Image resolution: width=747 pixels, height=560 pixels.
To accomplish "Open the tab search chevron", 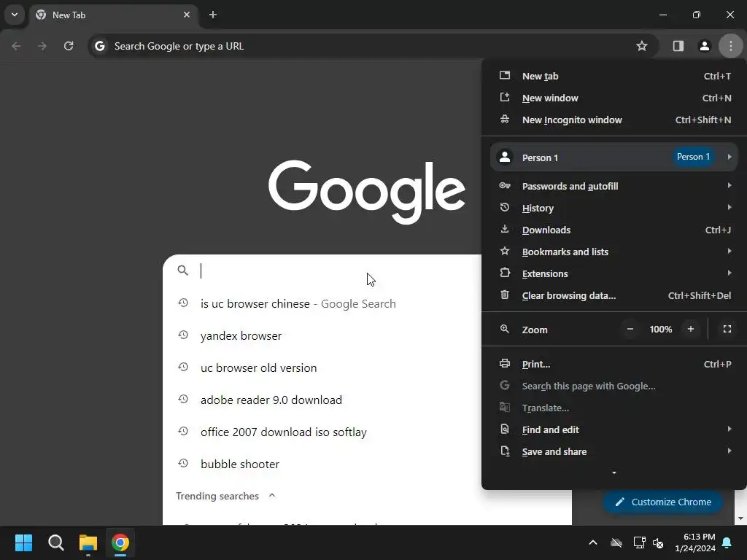I will pyautogui.click(x=15, y=15).
